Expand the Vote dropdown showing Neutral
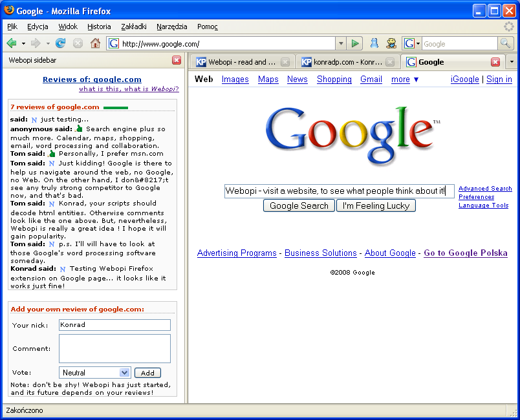The height and width of the screenshot is (420, 520). click(95, 373)
